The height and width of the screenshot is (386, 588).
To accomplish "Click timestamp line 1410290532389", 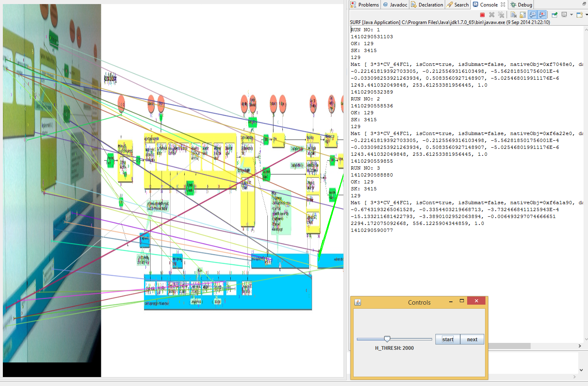I will [x=372, y=92].
